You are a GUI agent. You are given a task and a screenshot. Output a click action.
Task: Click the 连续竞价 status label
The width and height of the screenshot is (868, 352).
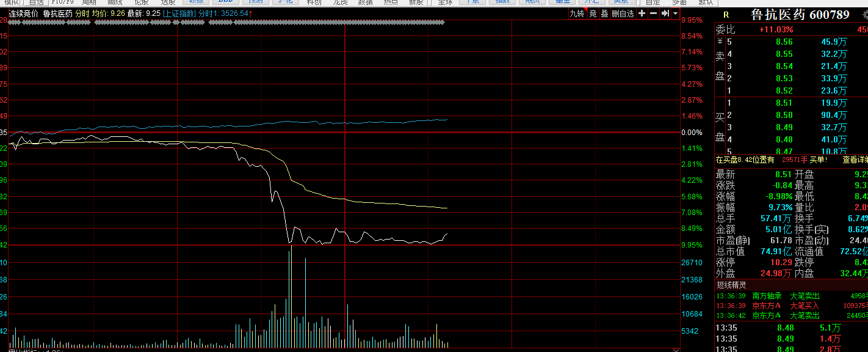(23, 13)
